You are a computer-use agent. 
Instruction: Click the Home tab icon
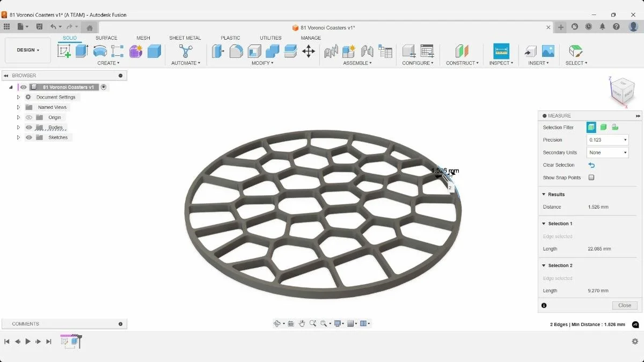click(x=90, y=27)
